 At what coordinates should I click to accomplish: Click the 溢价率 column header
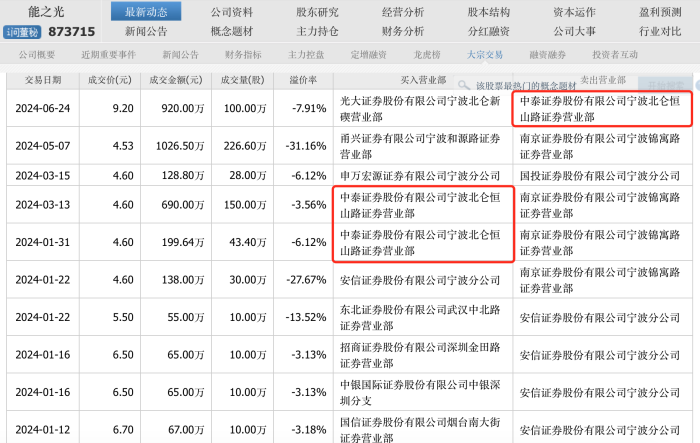tap(303, 80)
